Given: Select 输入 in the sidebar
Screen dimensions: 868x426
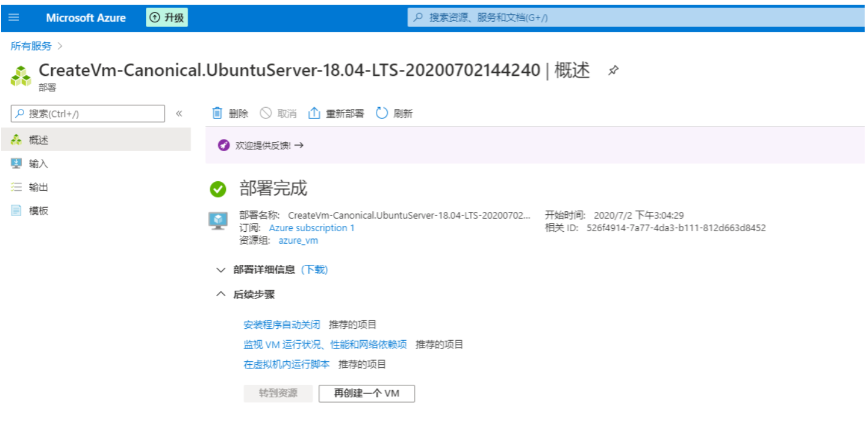Looking at the screenshot, I should (95, 164).
